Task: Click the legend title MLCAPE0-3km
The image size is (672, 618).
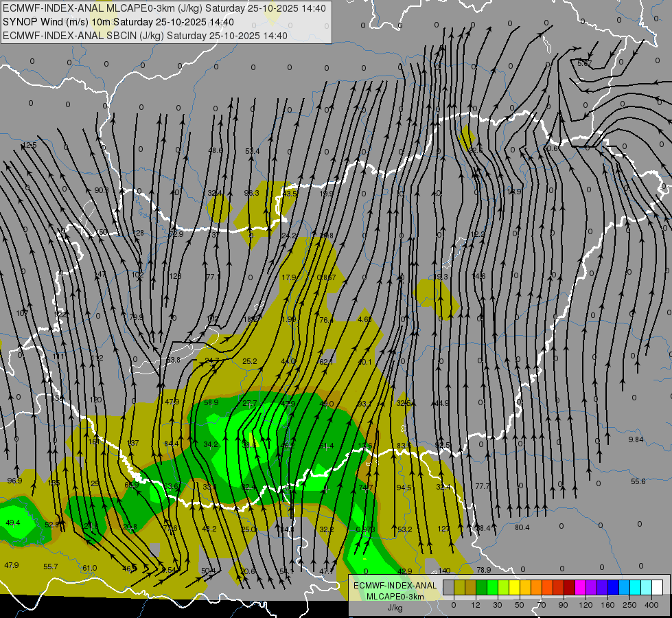Action: 395,597
